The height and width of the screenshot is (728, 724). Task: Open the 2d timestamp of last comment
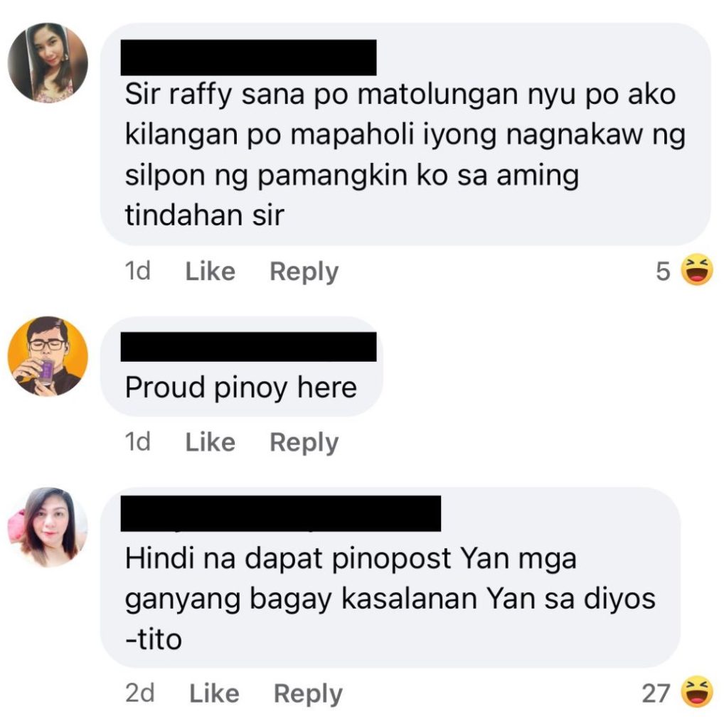click(140, 694)
